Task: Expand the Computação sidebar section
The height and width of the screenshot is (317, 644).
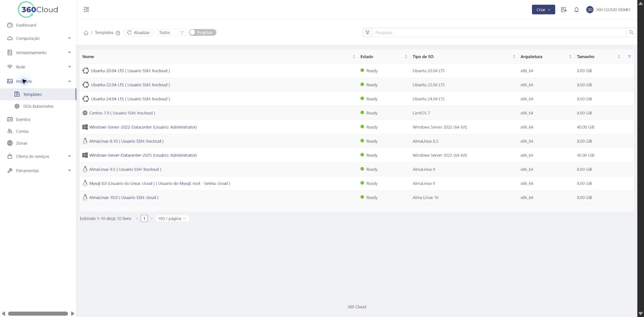Action: (x=38, y=38)
